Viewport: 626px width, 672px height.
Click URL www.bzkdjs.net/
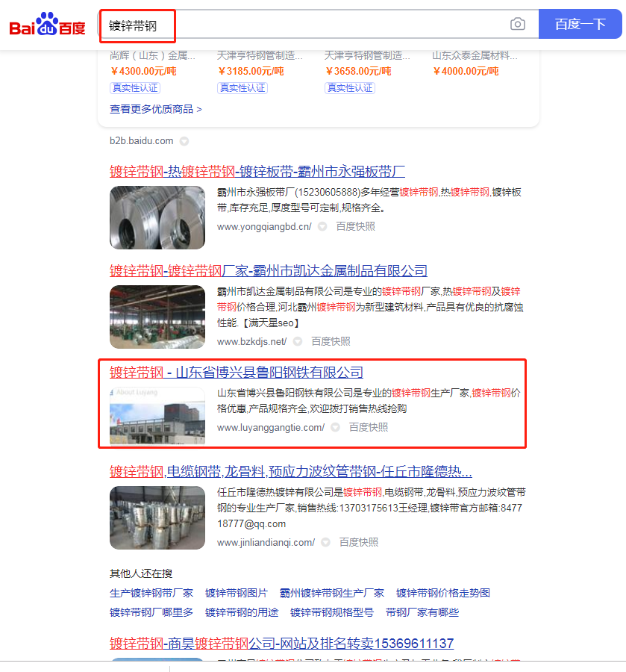point(251,341)
